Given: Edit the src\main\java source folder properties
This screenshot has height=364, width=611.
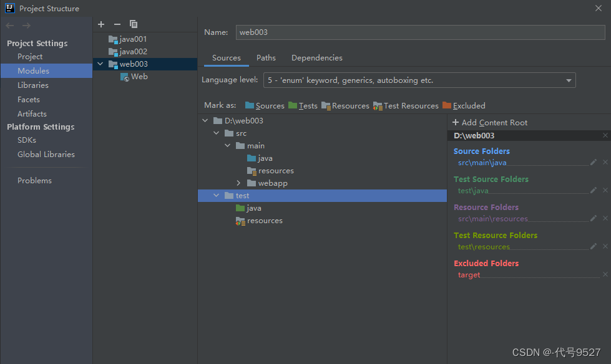Looking at the screenshot, I should pyautogui.click(x=594, y=163).
